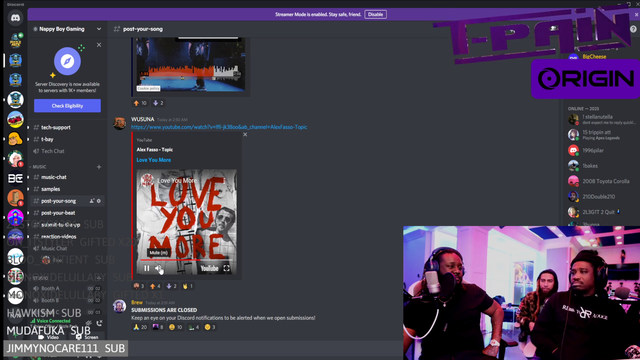Image resolution: width=640 pixels, height=360 pixels.
Task: Create invite for post-your-song channel
Action: 92,201
